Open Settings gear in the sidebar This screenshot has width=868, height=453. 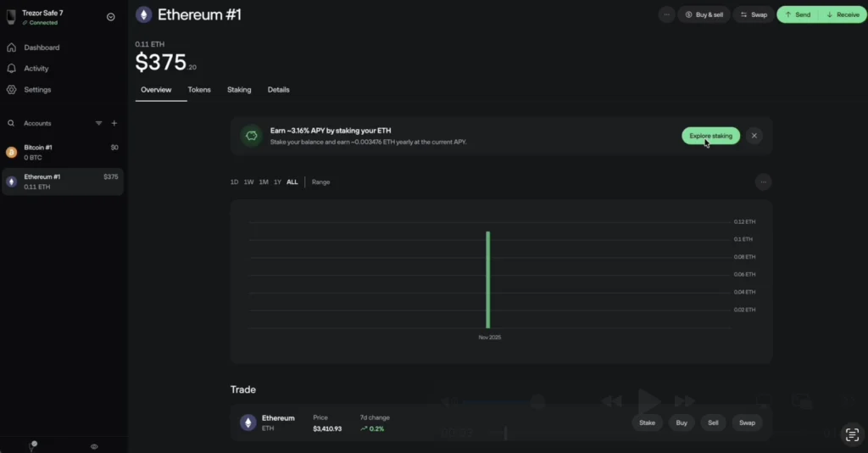pyautogui.click(x=36, y=90)
